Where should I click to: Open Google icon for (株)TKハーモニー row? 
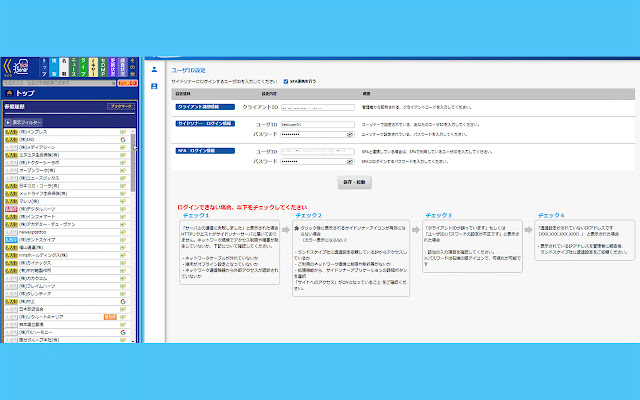(x=123, y=332)
